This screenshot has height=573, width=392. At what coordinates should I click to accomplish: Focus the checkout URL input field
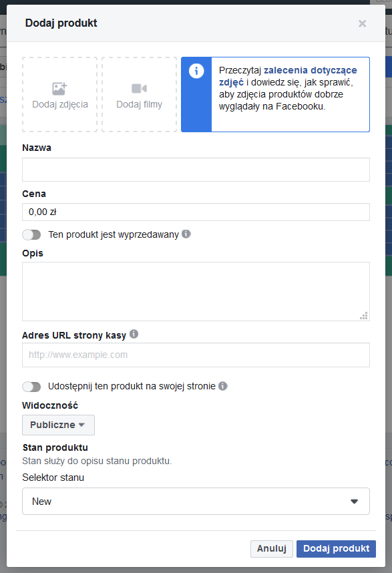pyautogui.click(x=196, y=355)
